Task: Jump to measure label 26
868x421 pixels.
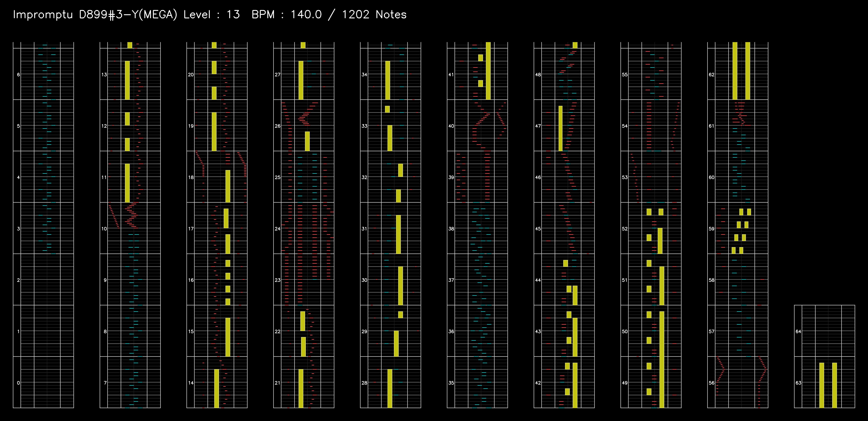Action: click(x=277, y=126)
